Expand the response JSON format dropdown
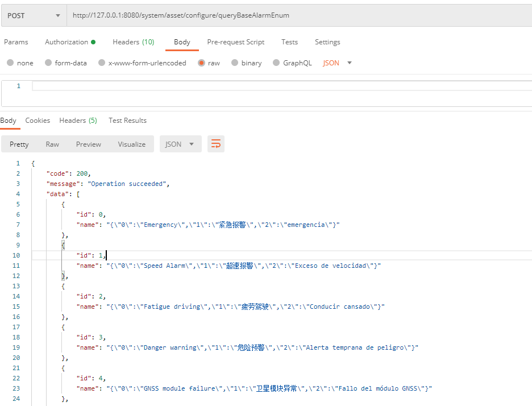Image resolution: width=532 pixels, height=406 pixels. click(x=180, y=144)
